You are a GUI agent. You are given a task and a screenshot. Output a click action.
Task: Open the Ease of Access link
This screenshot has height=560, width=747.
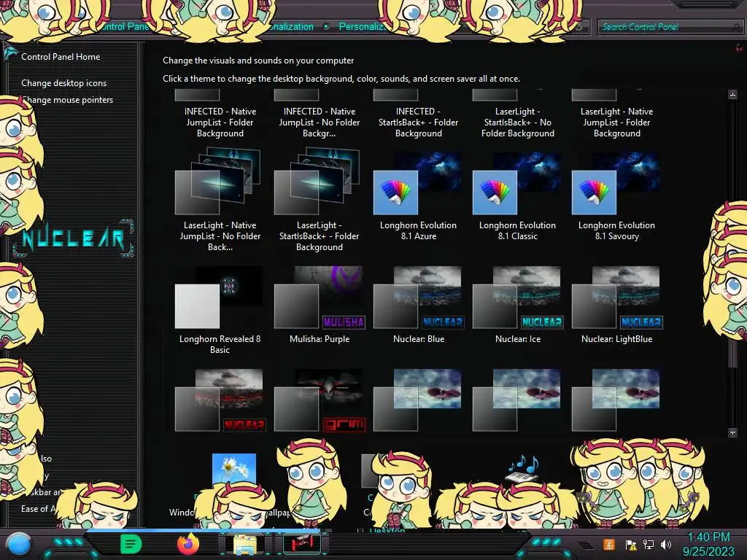(x=38, y=509)
